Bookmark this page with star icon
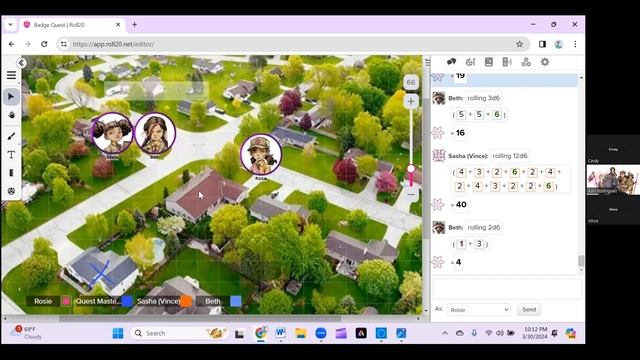This screenshot has width=640, height=360. (519, 44)
